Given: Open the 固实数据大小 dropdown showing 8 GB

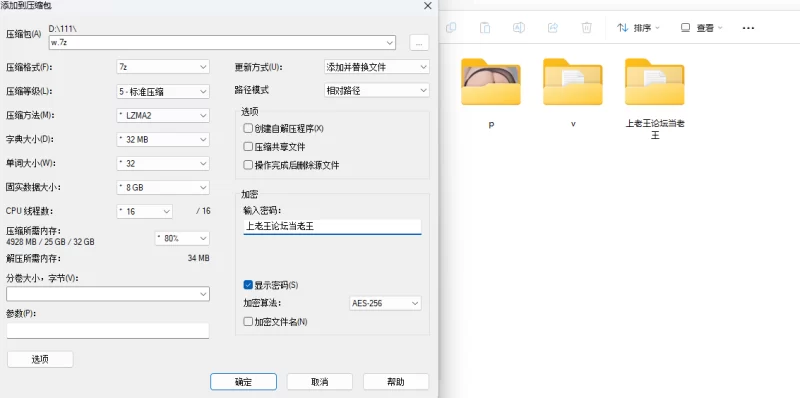Looking at the screenshot, I should (163, 187).
